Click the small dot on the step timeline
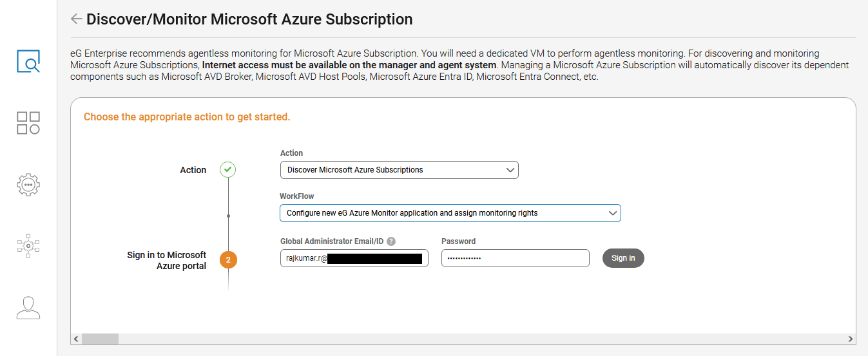868x356 pixels. (228, 216)
